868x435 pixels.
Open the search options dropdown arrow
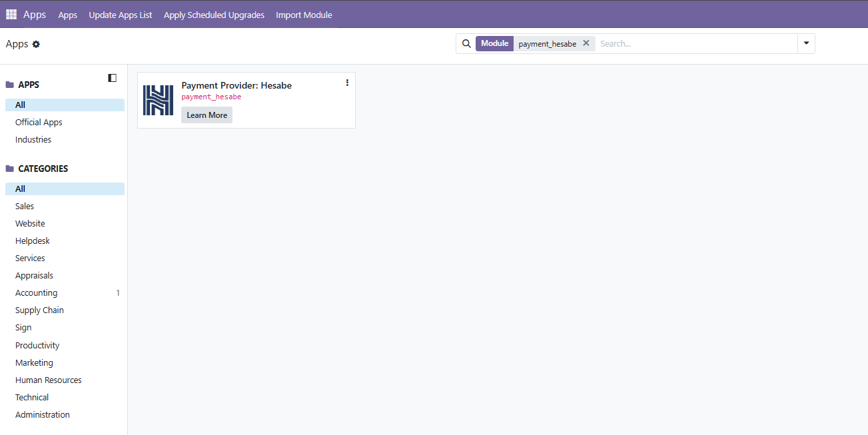coord(806,43)
